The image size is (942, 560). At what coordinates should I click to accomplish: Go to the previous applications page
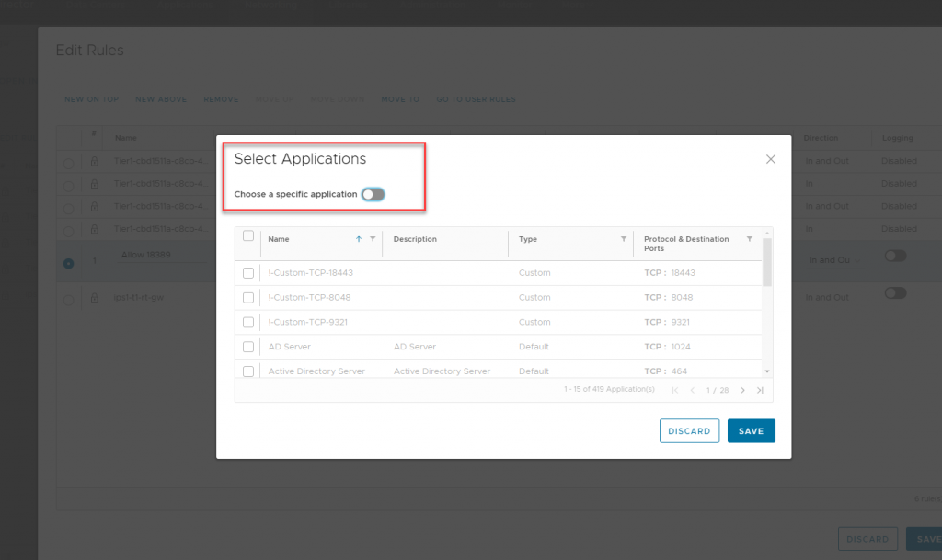(x=693, y=390)
